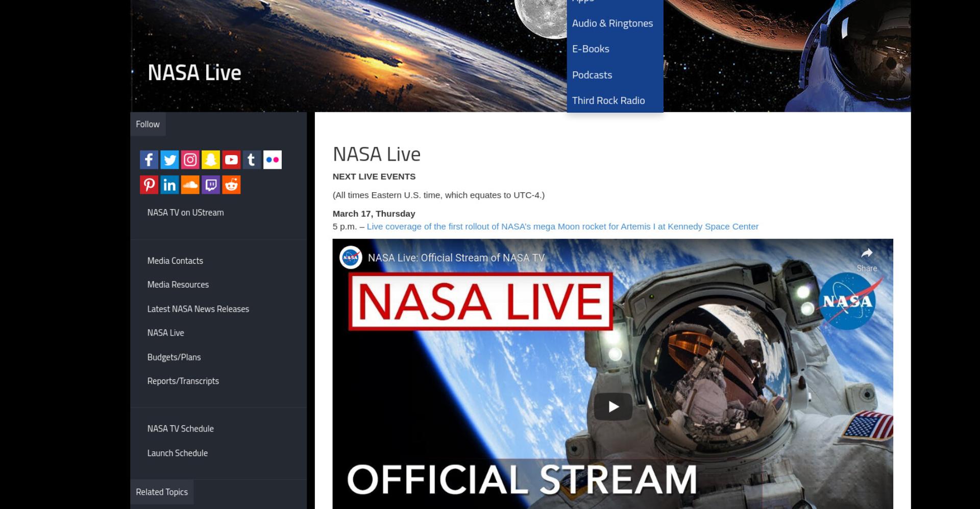Open NASA's SoundCloud icon
Image resolution: width=980 pixels, height=509 pixels.
(190, 185)
